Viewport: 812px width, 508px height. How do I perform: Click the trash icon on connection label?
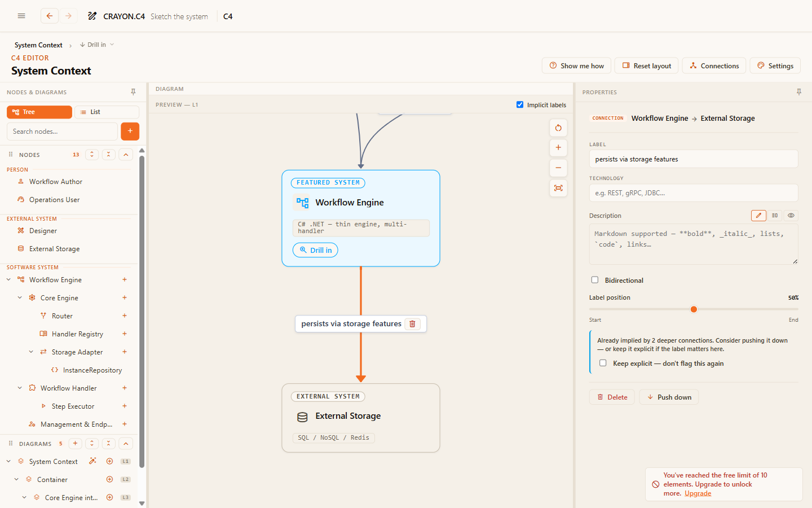412,324
